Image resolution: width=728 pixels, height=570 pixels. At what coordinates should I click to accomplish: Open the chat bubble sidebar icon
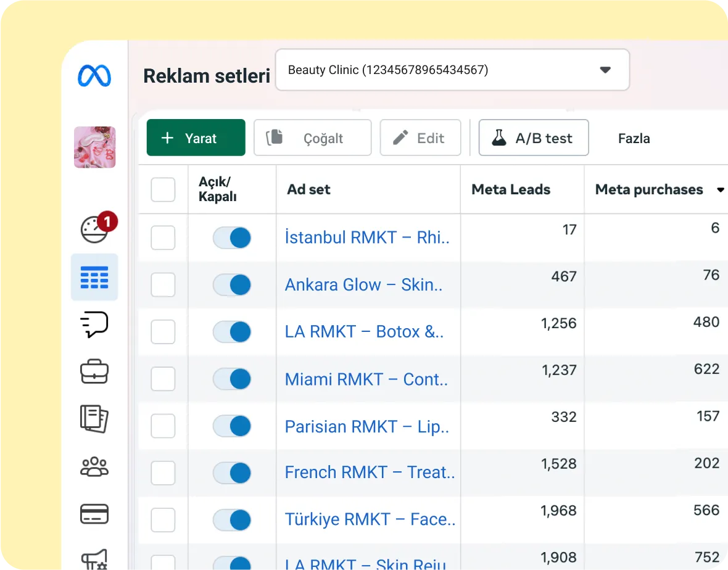94,324
